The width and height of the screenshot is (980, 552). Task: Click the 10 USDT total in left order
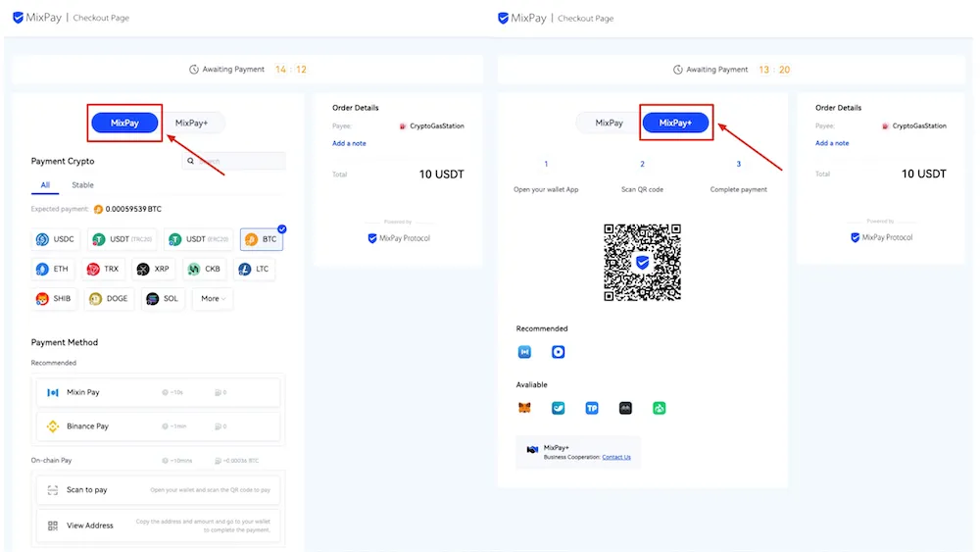(441, 175)
